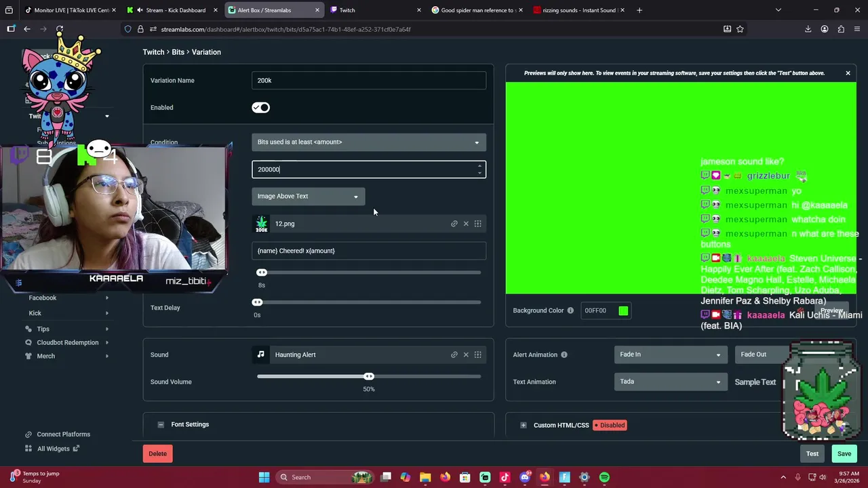
Task: Collapse the Font Settings section
Action: pyautogui.click(x=161, y=424)
